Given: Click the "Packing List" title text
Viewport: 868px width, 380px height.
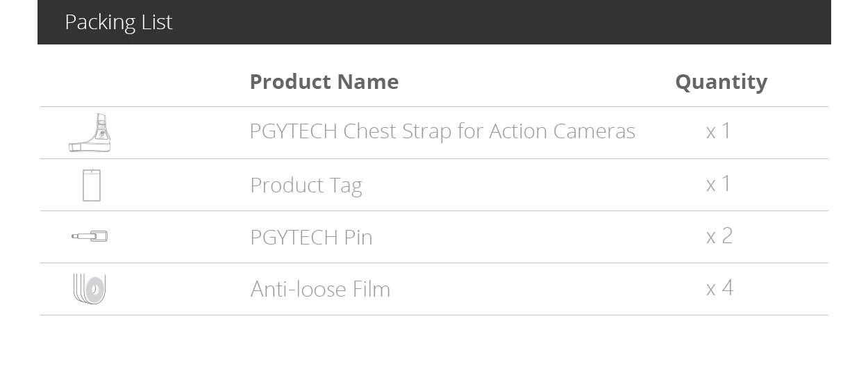Looking at the screenshot, I should click(118, 22).
